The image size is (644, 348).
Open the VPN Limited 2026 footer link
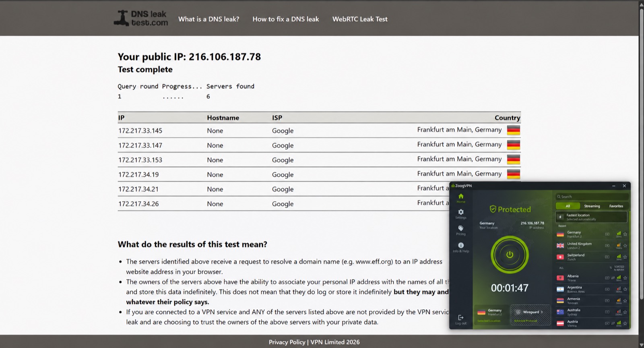tap(335, 342)
